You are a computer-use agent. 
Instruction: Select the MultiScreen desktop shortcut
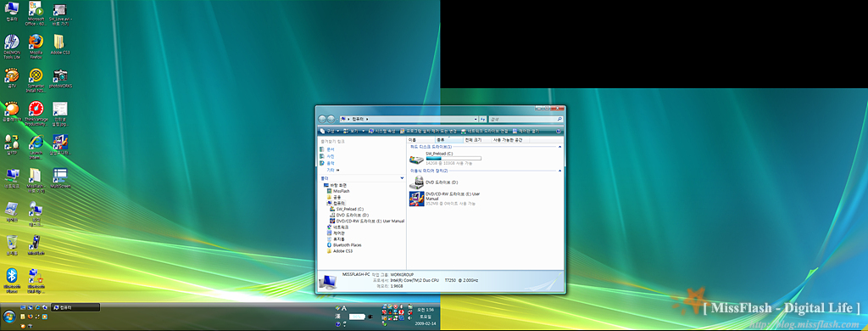click(60, 178)
